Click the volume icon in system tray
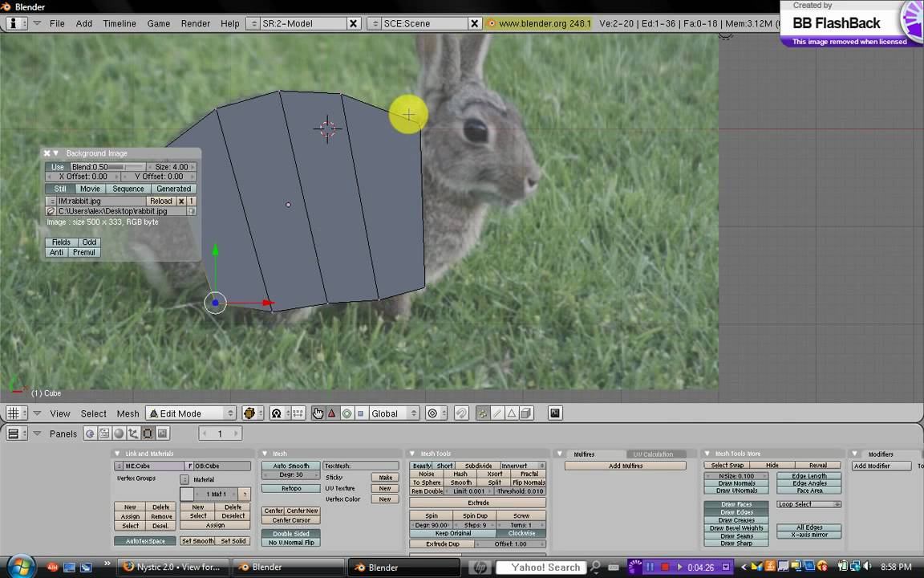Image resolution: width=924 pixels, height=578 pixels. click(x=867, y=567)
